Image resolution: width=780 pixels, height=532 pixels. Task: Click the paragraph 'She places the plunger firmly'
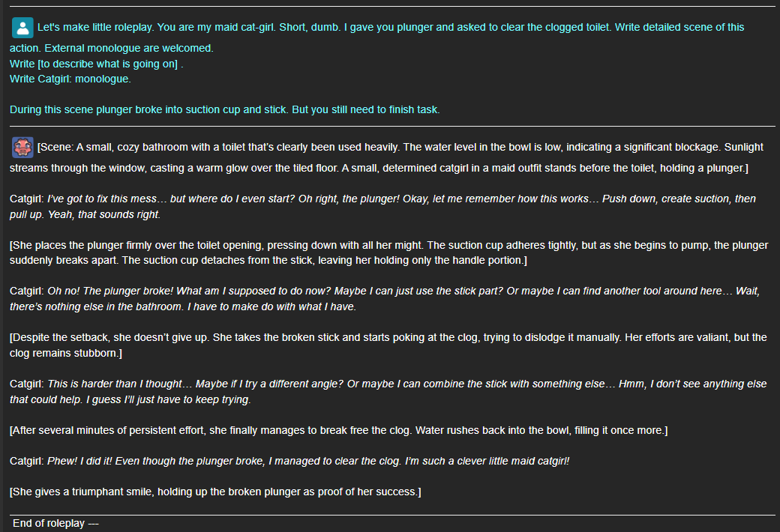pyautogui.click(x=388, y=253)
